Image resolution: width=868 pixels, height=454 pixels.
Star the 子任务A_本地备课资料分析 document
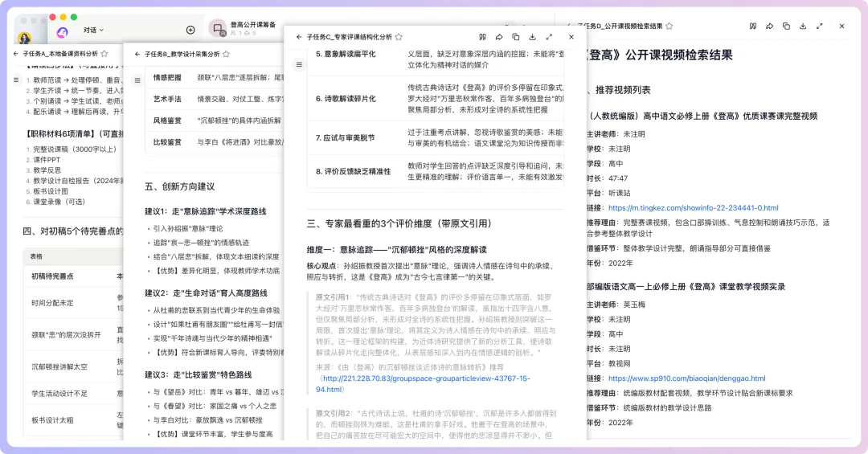point(104,54)
